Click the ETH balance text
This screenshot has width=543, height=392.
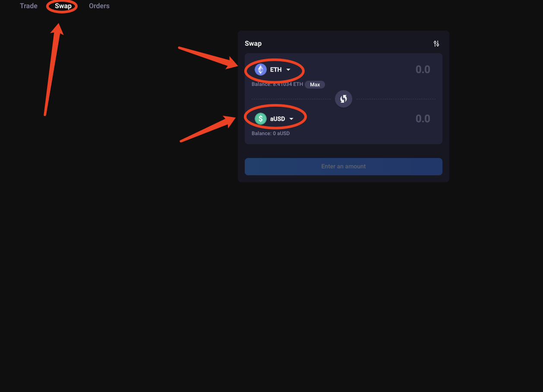(278, 85)
